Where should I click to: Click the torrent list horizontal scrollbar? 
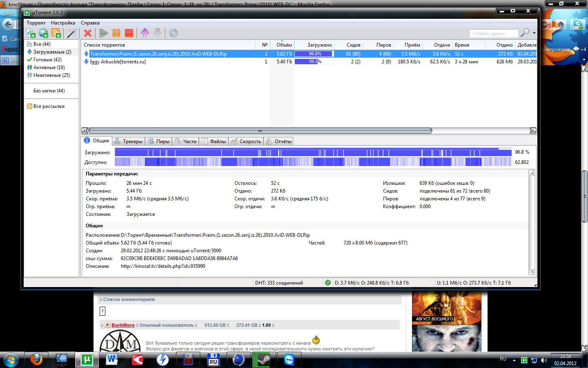coord(260,131)
